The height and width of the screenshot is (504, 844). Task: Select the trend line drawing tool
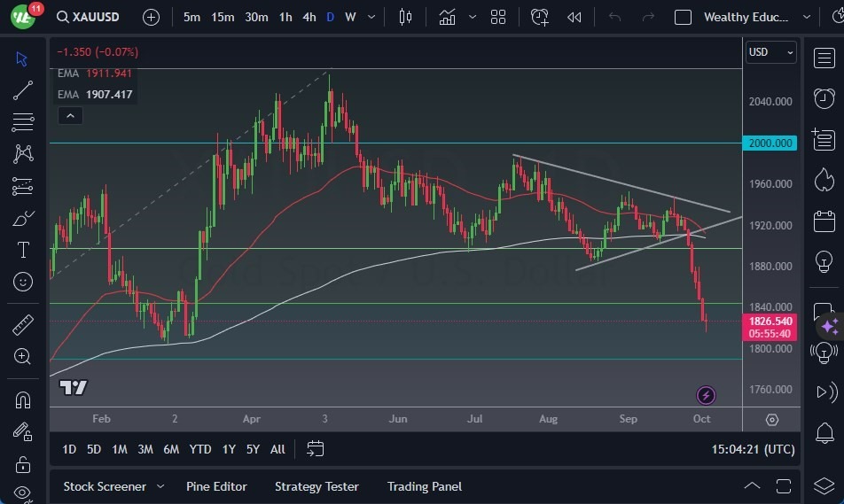point(23,89)
